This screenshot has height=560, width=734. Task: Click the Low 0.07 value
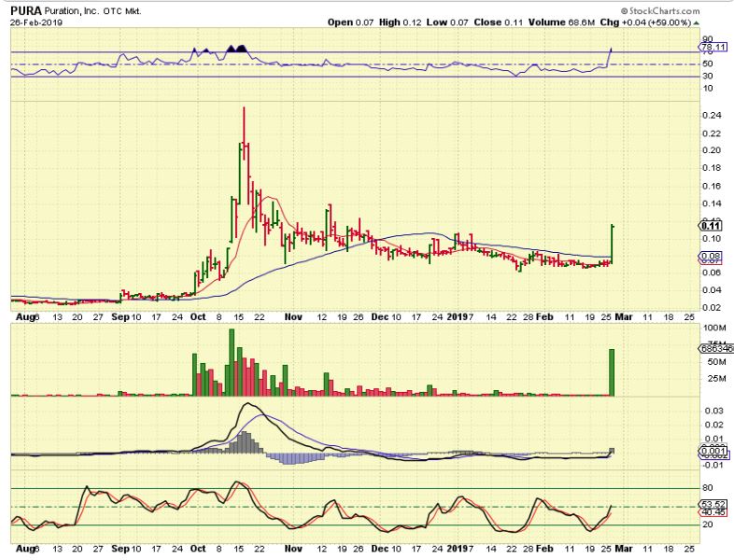click(x=447, y=22)
